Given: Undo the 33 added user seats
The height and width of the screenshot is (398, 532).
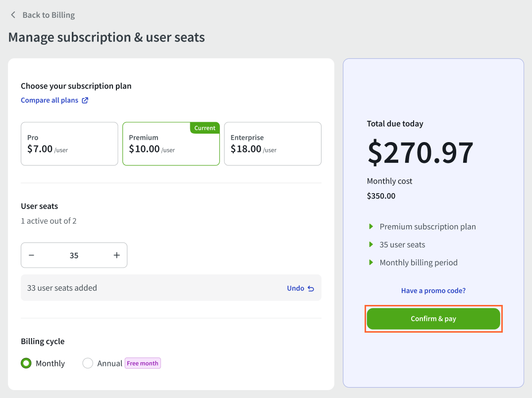Looking at the screenshot, I should pyautogui.click(x=295, y=288).
